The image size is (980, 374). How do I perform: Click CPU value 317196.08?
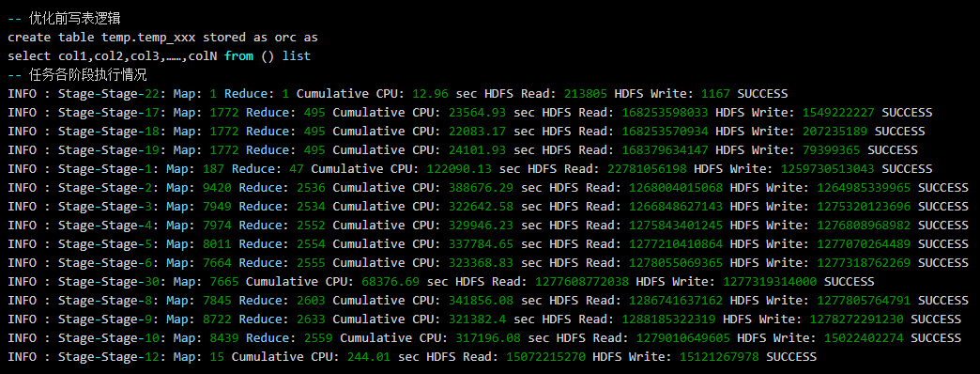point(488,337)
